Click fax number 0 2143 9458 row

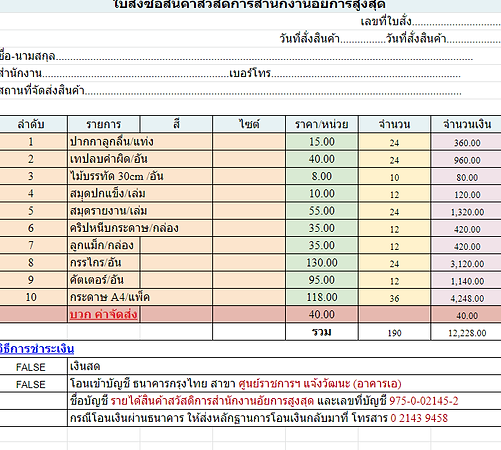284,418
